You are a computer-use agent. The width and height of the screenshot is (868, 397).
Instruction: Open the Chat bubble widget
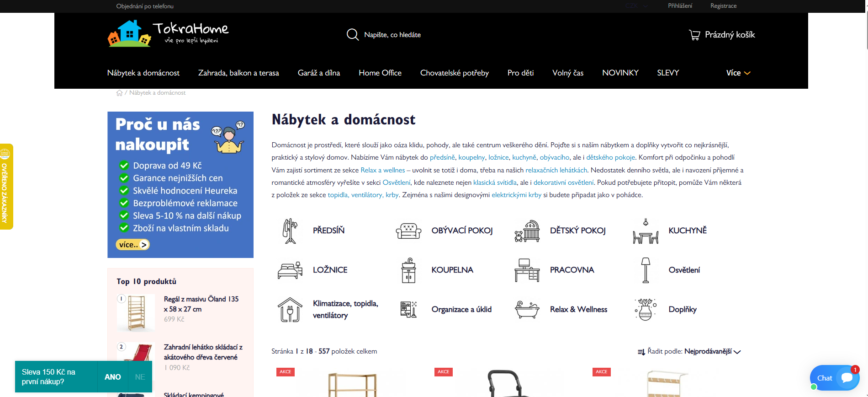pos(835,378)
